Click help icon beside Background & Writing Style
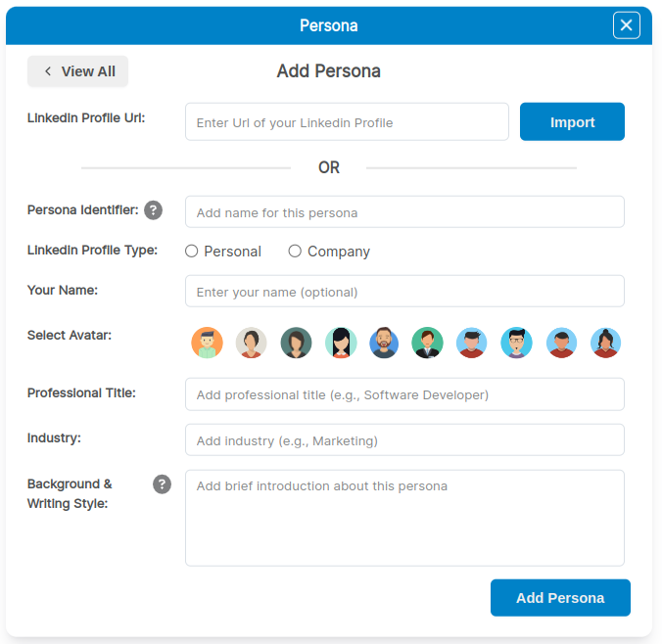 pos(162,484)
